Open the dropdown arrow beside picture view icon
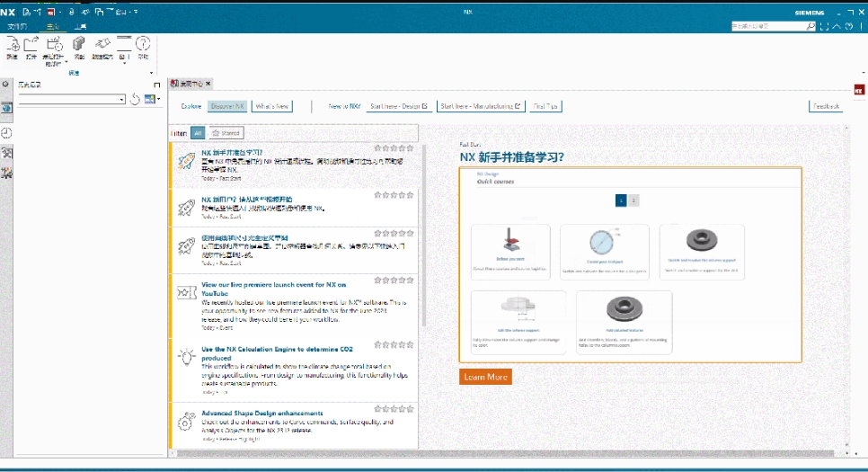 point(158,99)
